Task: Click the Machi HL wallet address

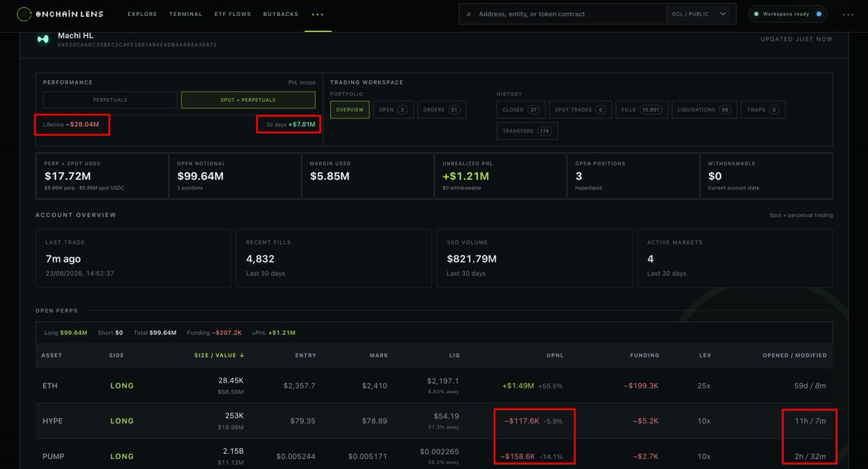Action: pos(137,45)
